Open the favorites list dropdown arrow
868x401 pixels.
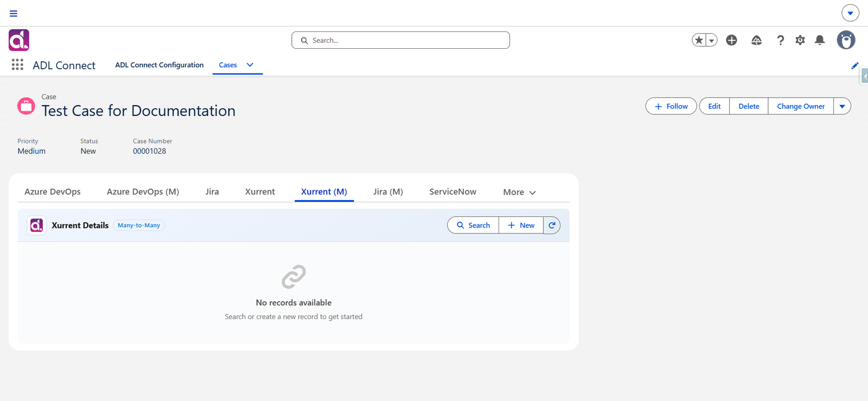[x=711, y=40]
